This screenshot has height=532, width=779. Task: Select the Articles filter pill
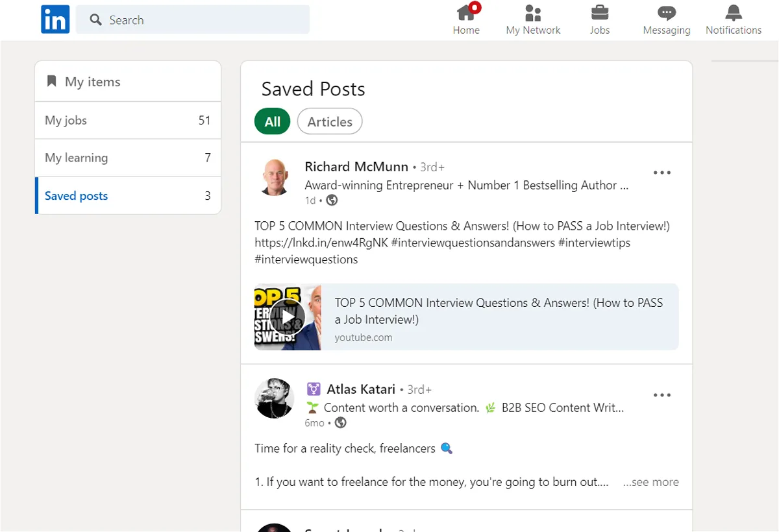coord(330,121)
